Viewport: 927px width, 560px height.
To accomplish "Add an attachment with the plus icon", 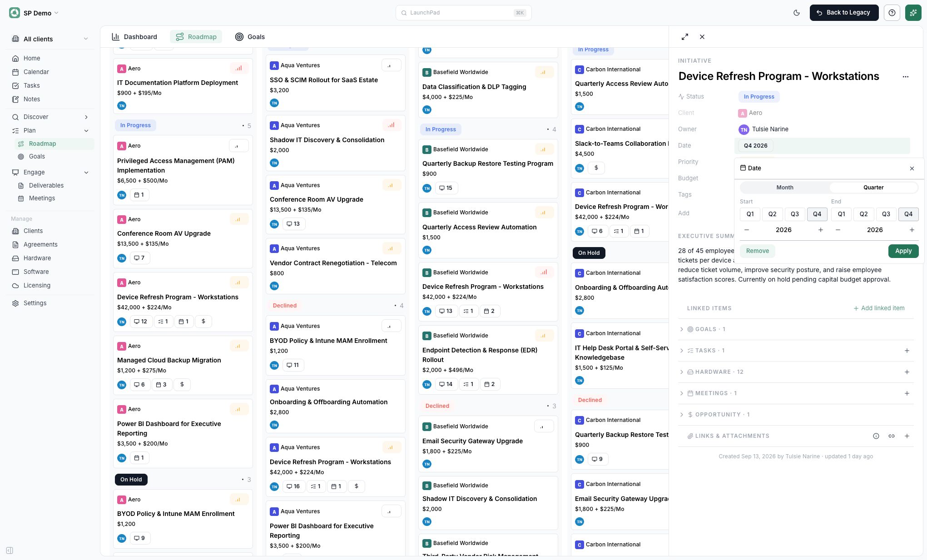I will coord(907,436).
